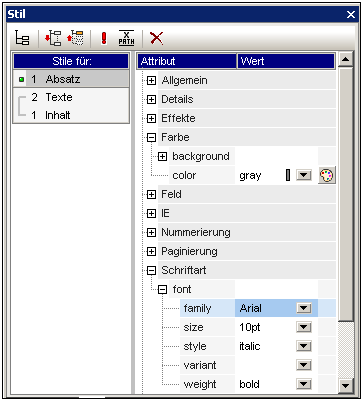Collapse the Farbe group
Screen dimensions: 363x401
[x=152, y=138]
